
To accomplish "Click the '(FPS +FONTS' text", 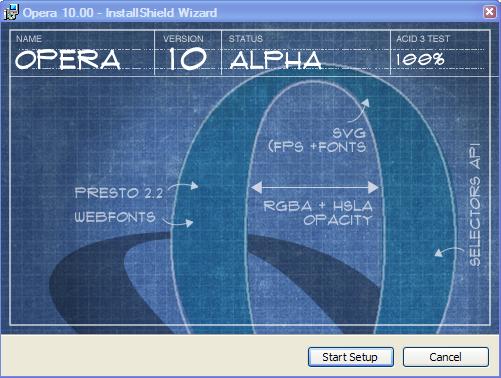I will [317, 147].
